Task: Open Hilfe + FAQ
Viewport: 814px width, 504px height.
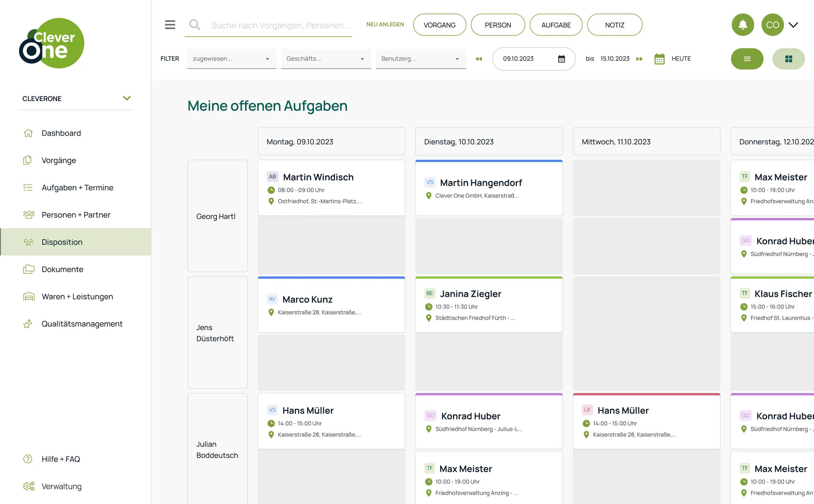Action: coord(61,459)
